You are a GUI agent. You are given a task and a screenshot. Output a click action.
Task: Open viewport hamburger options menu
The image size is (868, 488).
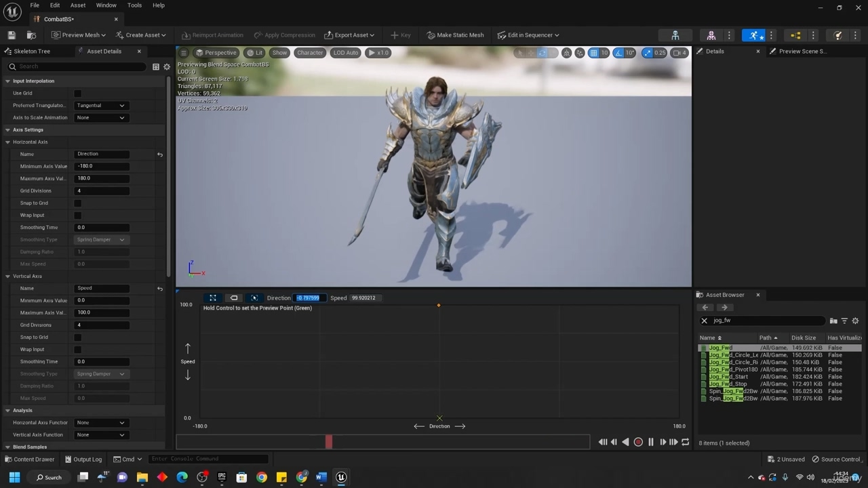coord(183,53)
